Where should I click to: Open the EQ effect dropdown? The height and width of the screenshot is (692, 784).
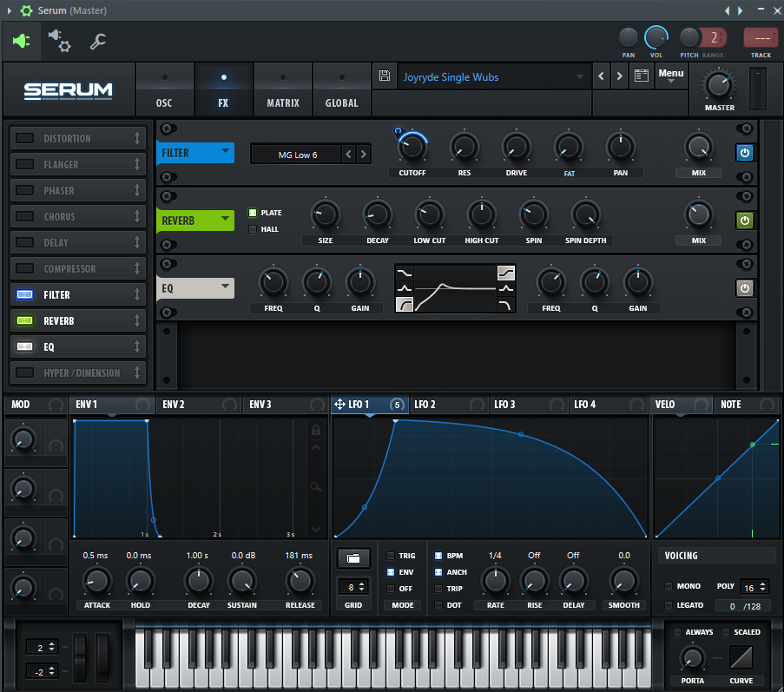tap(195, 288)
